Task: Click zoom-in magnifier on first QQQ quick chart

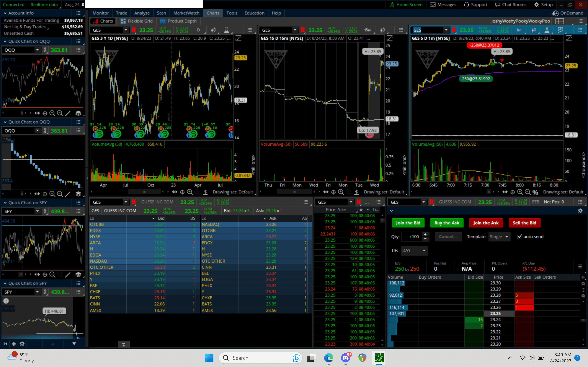Action: 52,113
